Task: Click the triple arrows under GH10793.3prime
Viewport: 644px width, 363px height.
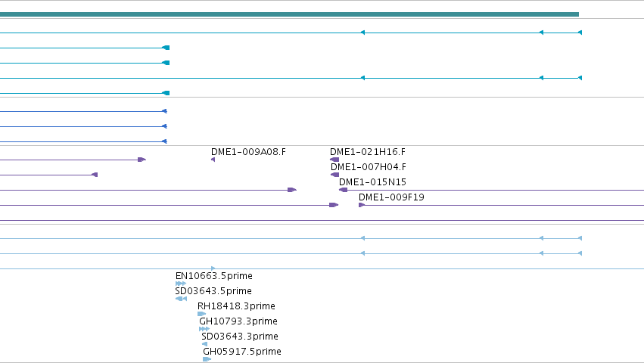Action: [204, 329]
